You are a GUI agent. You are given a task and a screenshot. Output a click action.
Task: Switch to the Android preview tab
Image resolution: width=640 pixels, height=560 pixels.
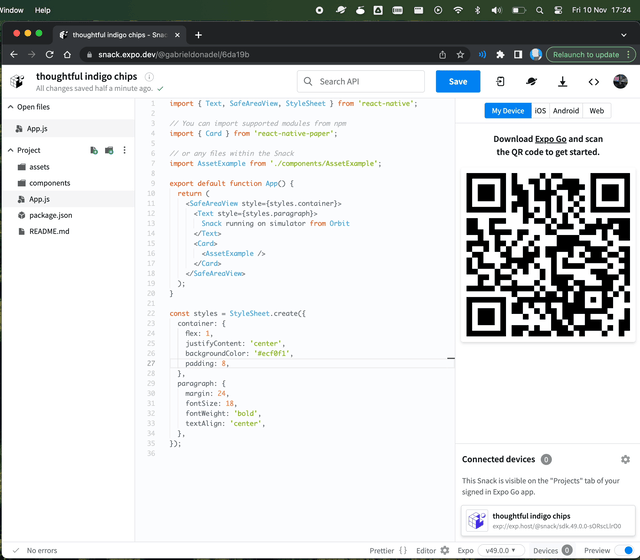566,111
